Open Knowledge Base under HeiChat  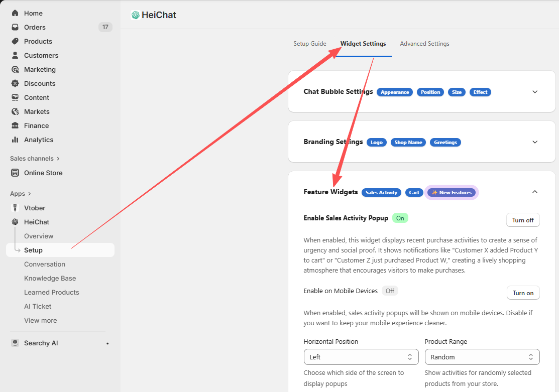[50, 278]
